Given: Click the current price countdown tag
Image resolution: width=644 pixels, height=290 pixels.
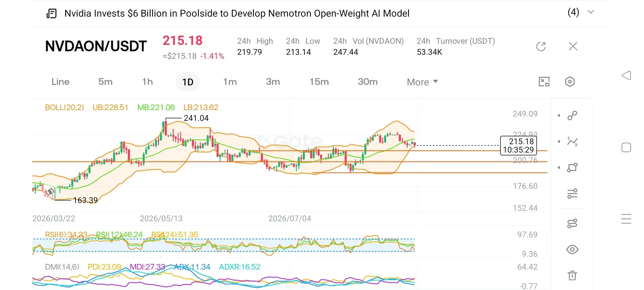Looking at the screenshot, I should (x=518, y=146).
